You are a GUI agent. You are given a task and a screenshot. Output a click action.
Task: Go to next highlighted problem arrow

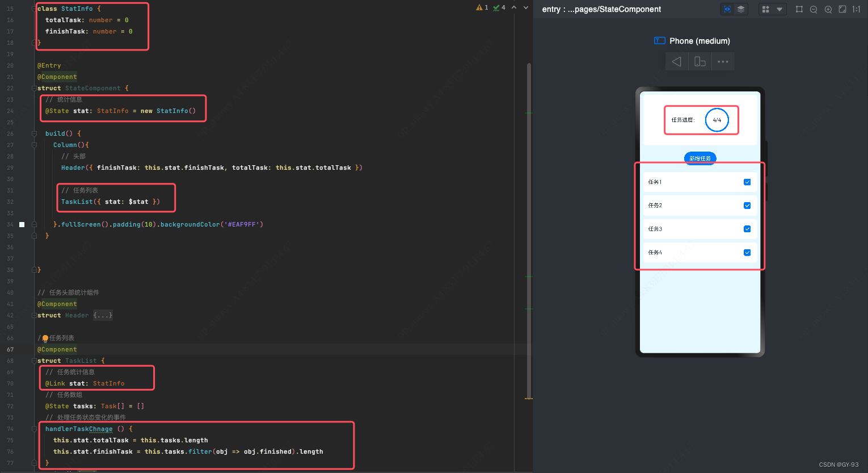526,7
